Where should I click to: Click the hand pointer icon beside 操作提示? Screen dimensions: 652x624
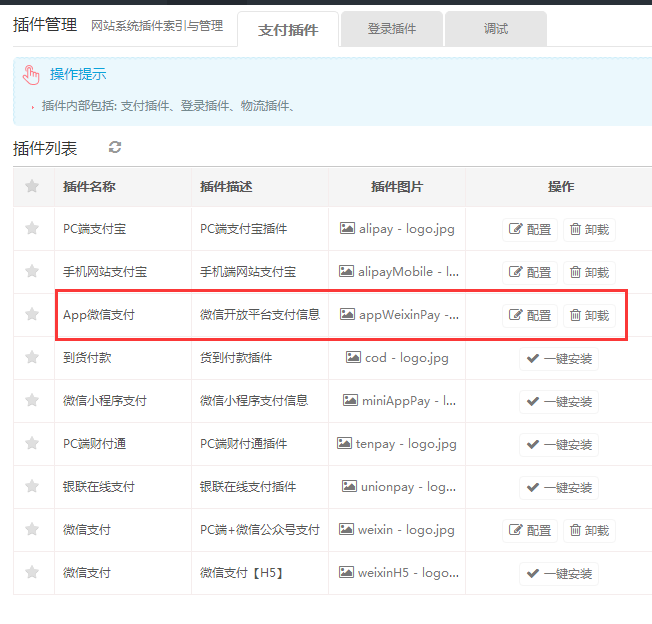pyautogui.click(x=31, y=75)
